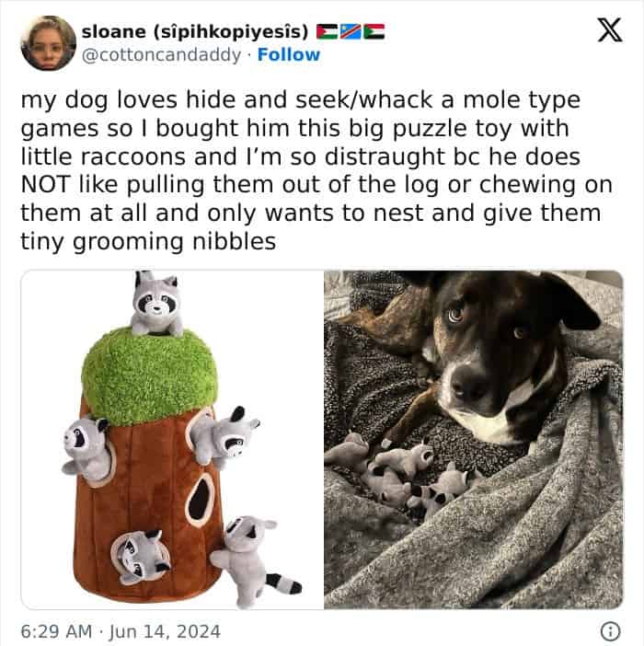Open the @cottoncandaddy handle link
The image size is (644, 646).
tap(161, 55)
